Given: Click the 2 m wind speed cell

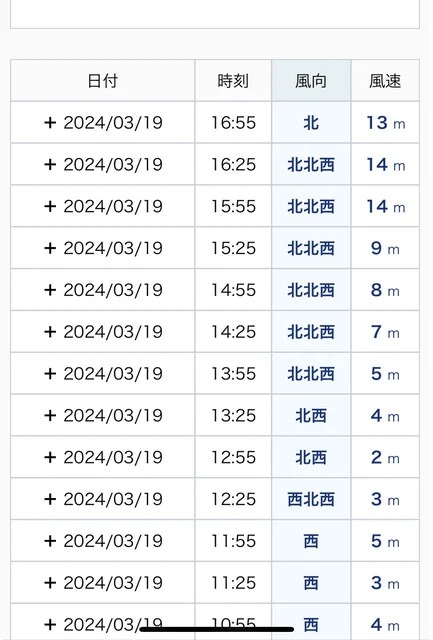Looking at the screenshot, I should pos(385,457).
